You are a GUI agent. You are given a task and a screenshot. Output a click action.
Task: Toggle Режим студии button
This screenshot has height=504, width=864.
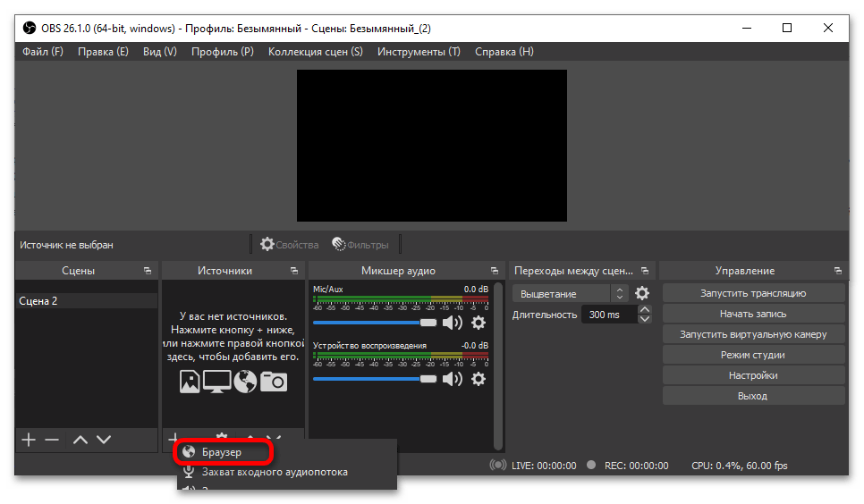coord(753,356)
